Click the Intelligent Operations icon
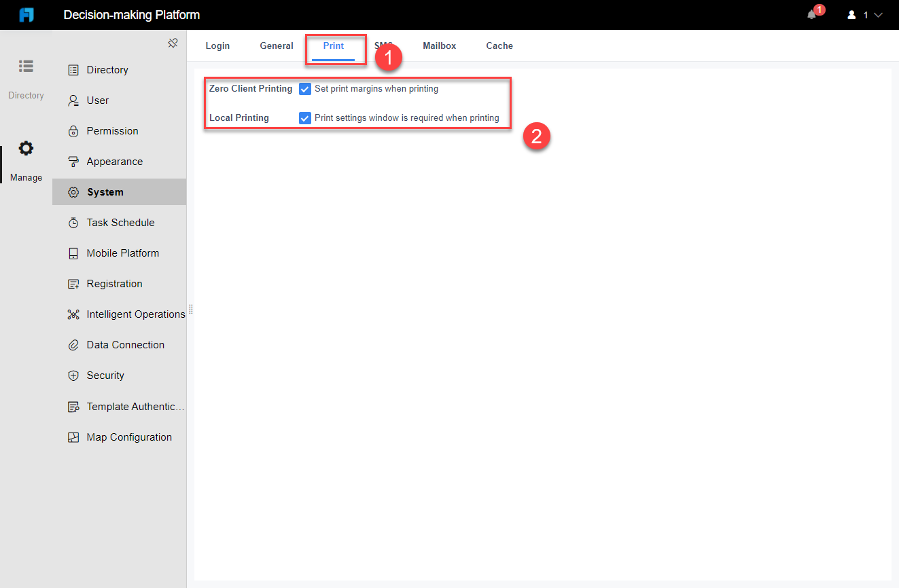899x588 pixels. pyautogui.click(x=73, y=314)
